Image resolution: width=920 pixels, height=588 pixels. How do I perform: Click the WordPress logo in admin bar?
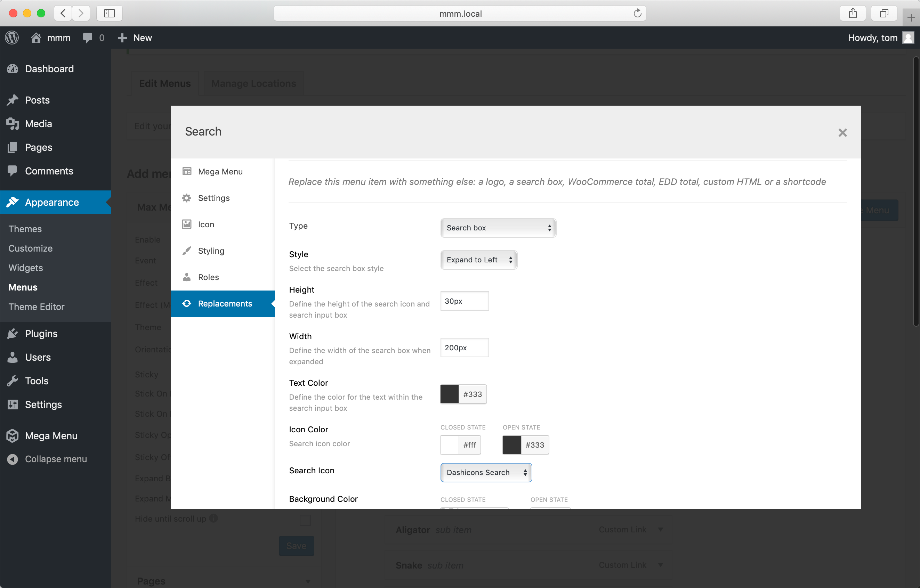[x=12, y=38]
